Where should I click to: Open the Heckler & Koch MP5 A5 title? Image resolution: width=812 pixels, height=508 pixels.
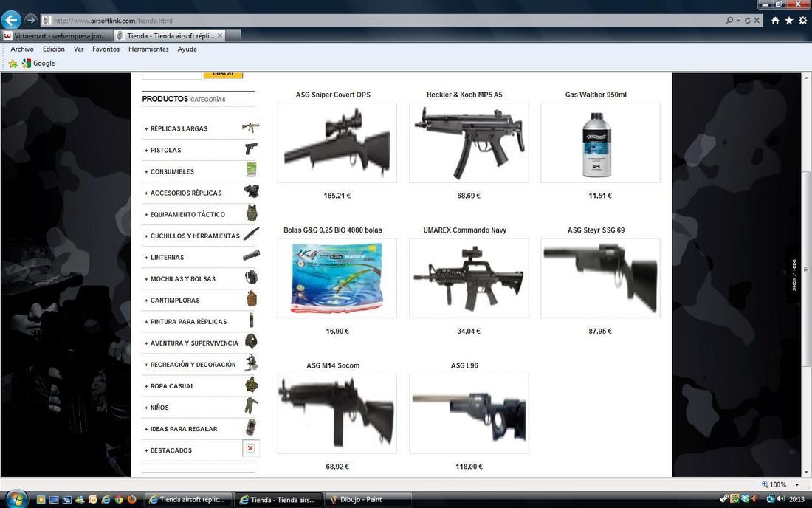(464, 95)
